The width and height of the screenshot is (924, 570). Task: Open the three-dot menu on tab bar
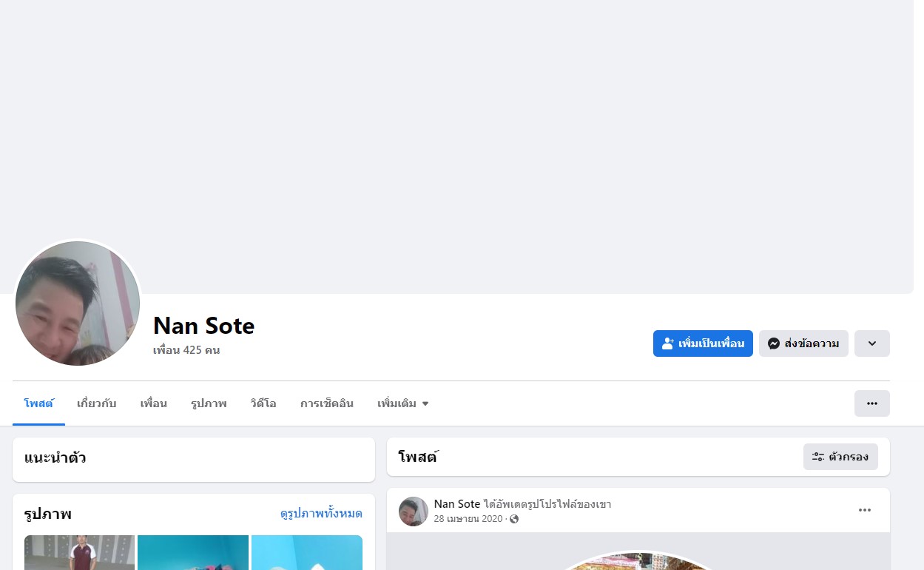pos(872,403)
